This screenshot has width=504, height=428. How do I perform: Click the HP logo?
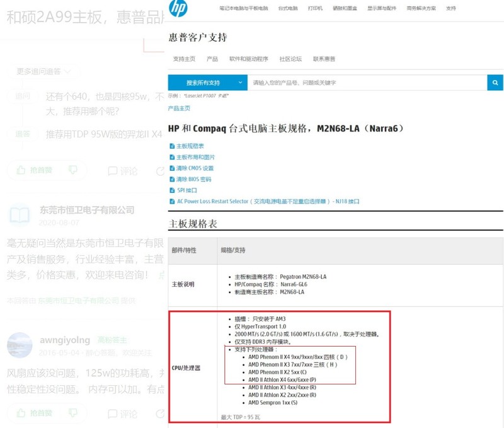pos(178,8)
